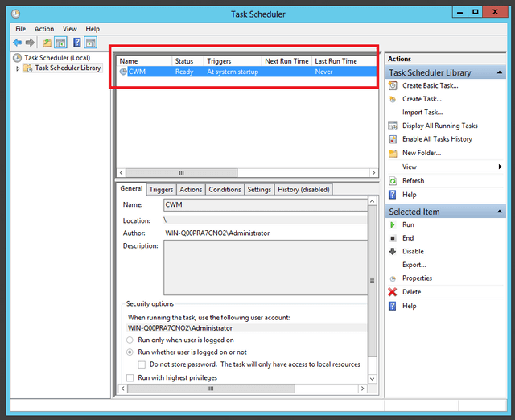This screenshot has height=420, width=515.
Task: Select Run whether user is logged on or not
Action: 130,352
